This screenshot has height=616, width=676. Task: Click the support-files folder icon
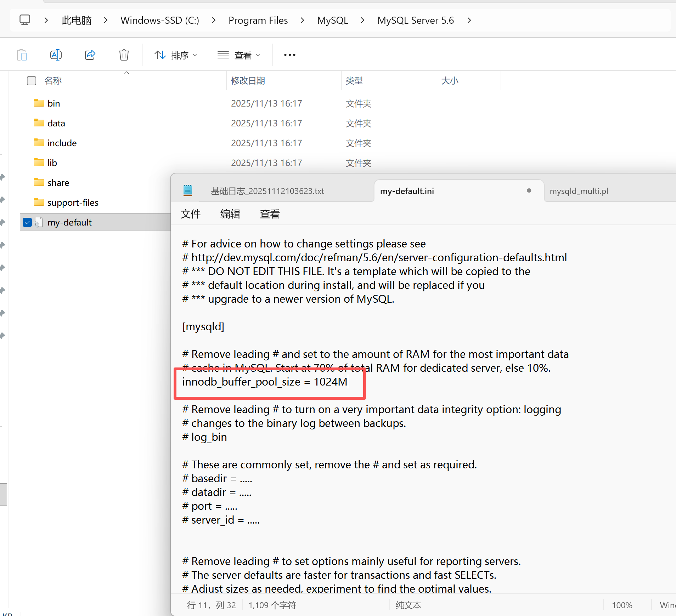click(39, 202)
